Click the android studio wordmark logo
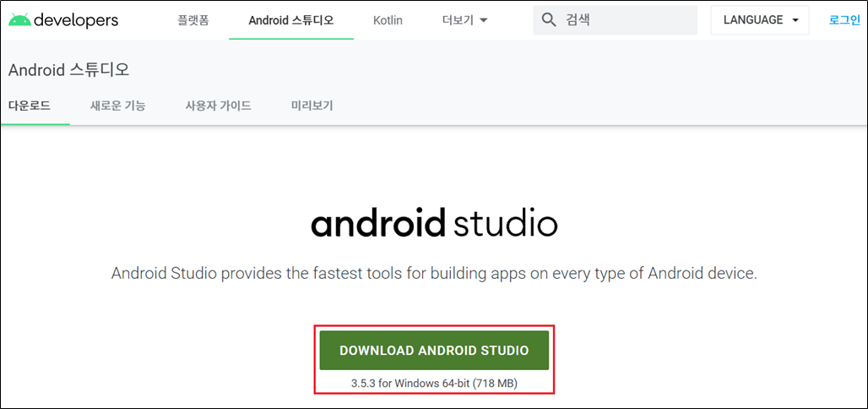This screenshot has height=409, width=868. point(434,223)
